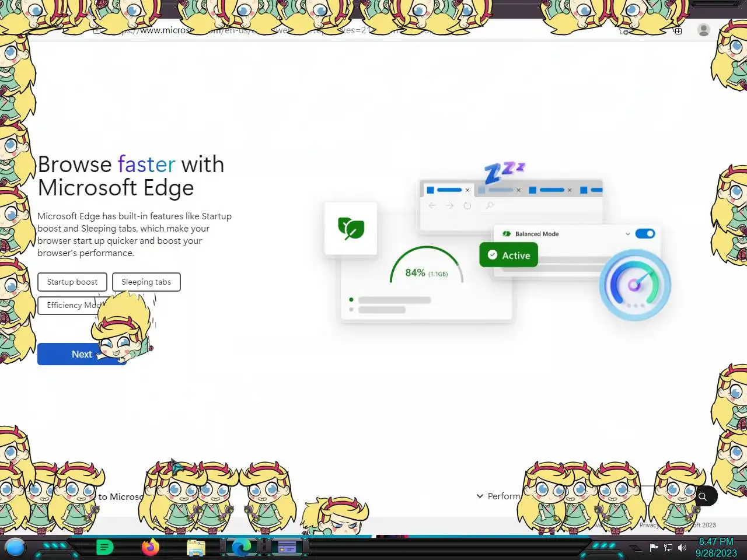This screenshot has height=560, width=747.
Task: Click the round search icon button
Action: [x=704, y=496]
